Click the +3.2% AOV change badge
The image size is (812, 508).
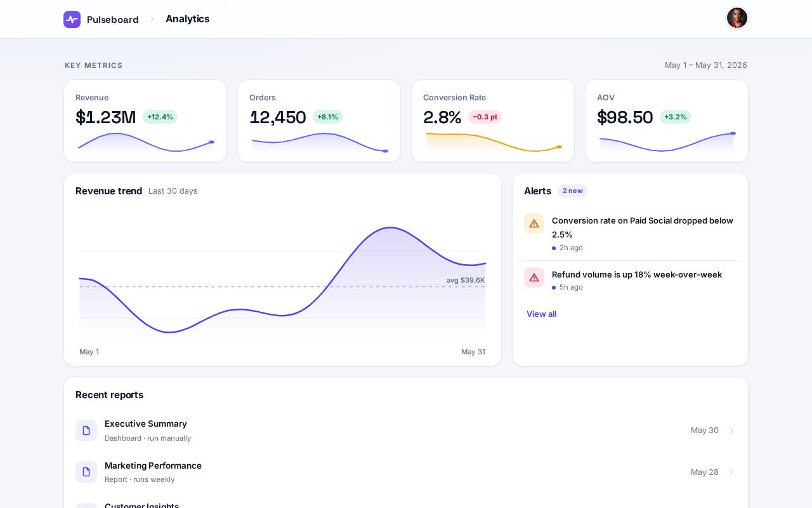coord(676,117)
